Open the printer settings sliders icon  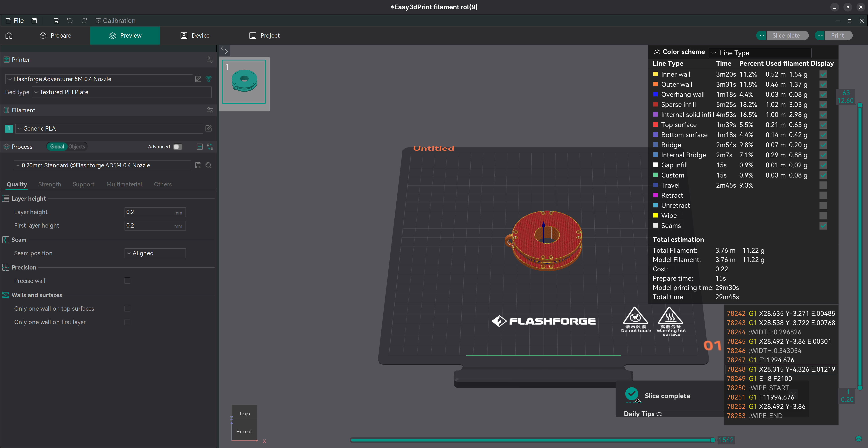click(210, 60)
